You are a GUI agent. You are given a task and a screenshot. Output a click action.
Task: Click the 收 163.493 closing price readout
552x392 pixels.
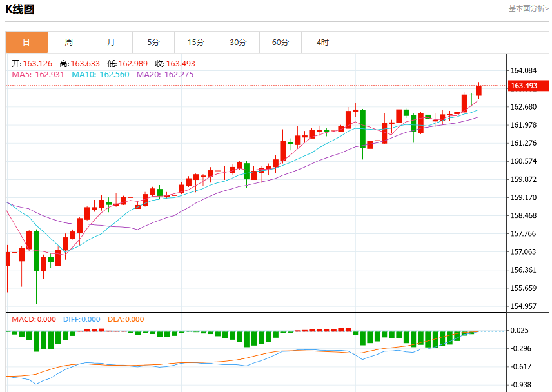point(175,64)
